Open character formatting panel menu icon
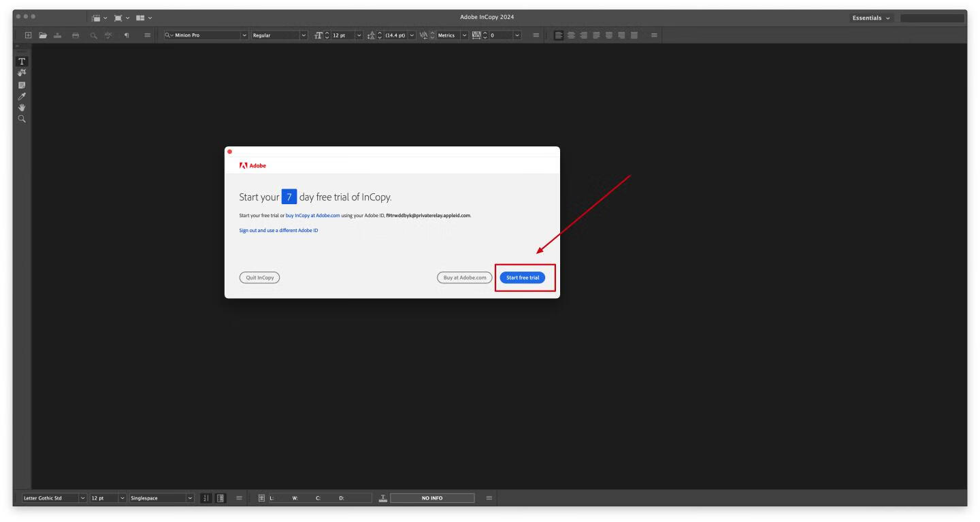The image size is (980, 522). point(536,35)
